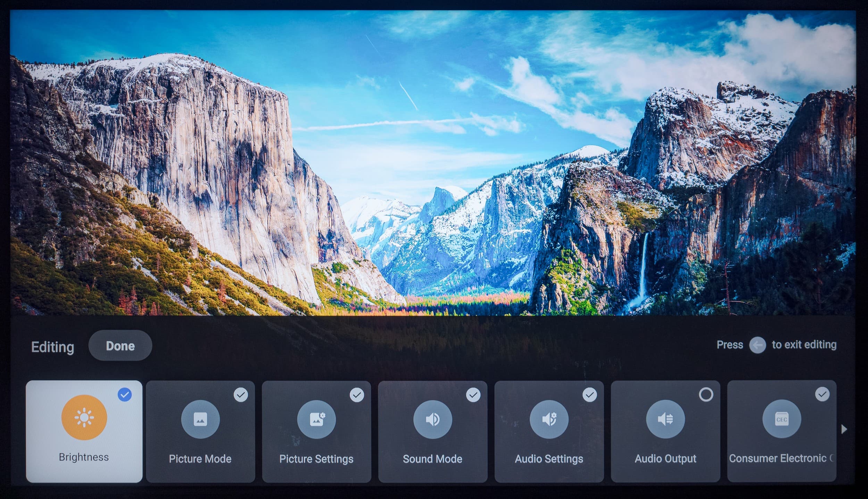
Task: Select the orange Brightness sun icon
Action: coord(84,417)
